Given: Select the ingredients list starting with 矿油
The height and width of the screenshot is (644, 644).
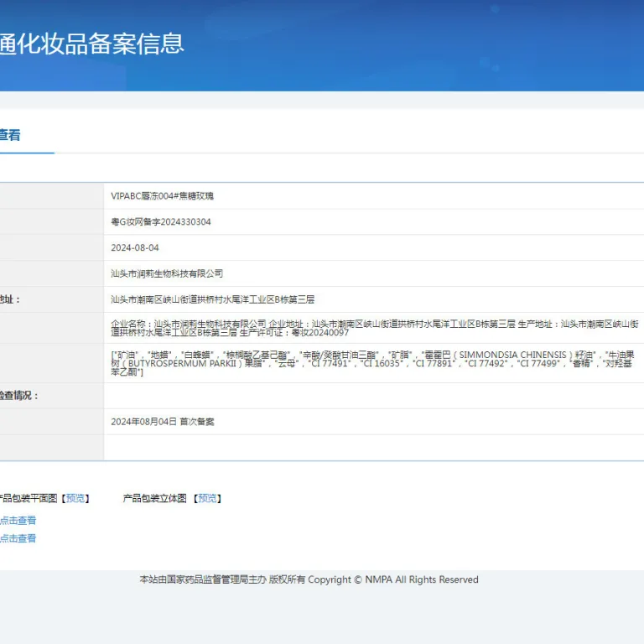Looking at the screenshot, I should 373,363.
